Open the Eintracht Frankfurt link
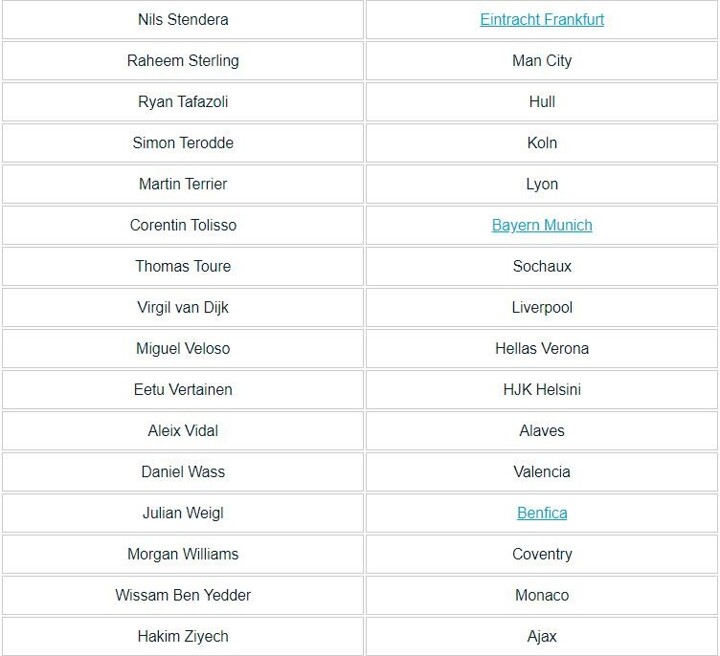 (541, 19)
